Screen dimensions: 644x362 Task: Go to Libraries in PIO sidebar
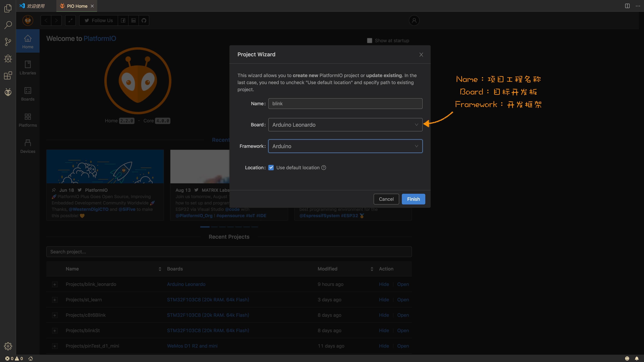(x=28, y=67)
